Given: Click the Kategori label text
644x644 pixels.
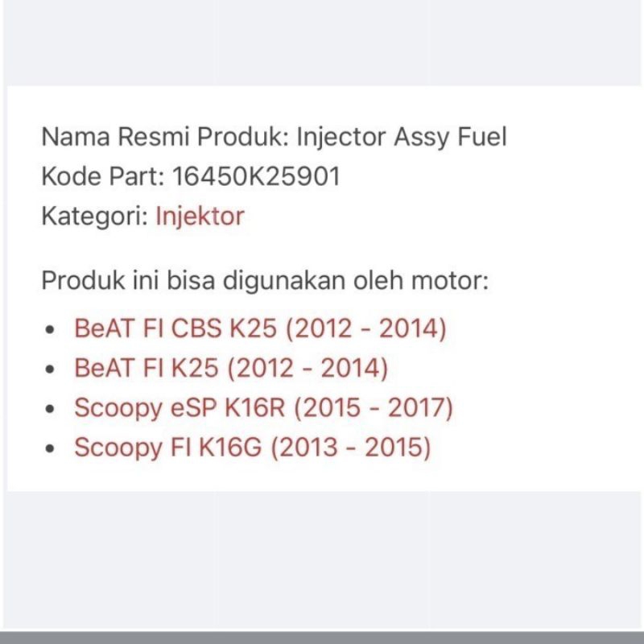Looking at the screenshot, I should click(x=94, y=216).
